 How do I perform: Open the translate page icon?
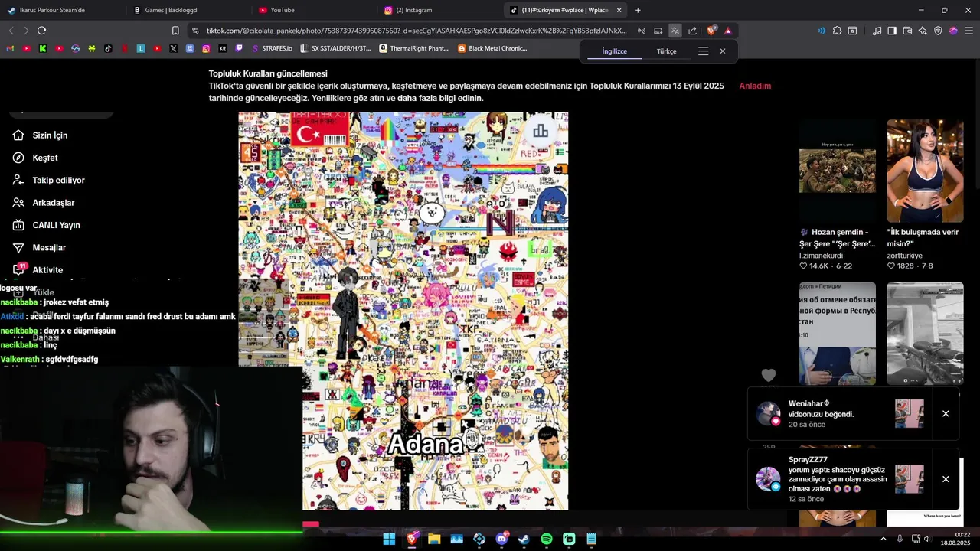pyautogui.click(x=675, y=31)
